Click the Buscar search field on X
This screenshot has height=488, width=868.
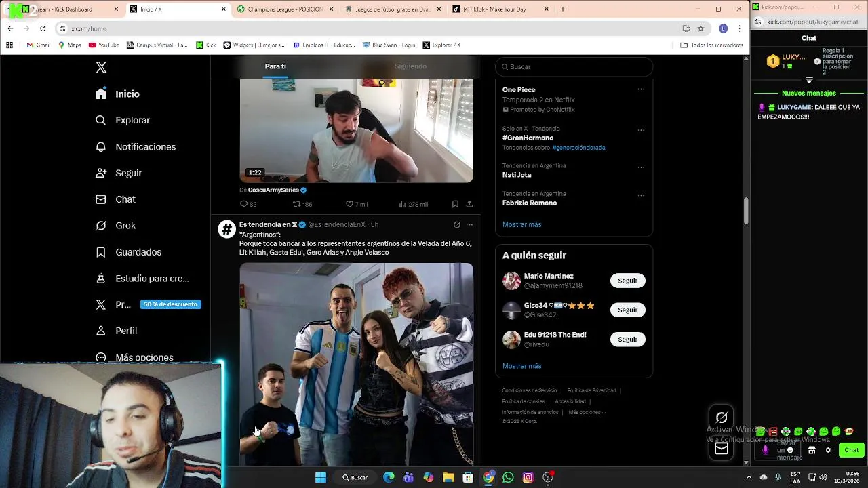point(574,67)
